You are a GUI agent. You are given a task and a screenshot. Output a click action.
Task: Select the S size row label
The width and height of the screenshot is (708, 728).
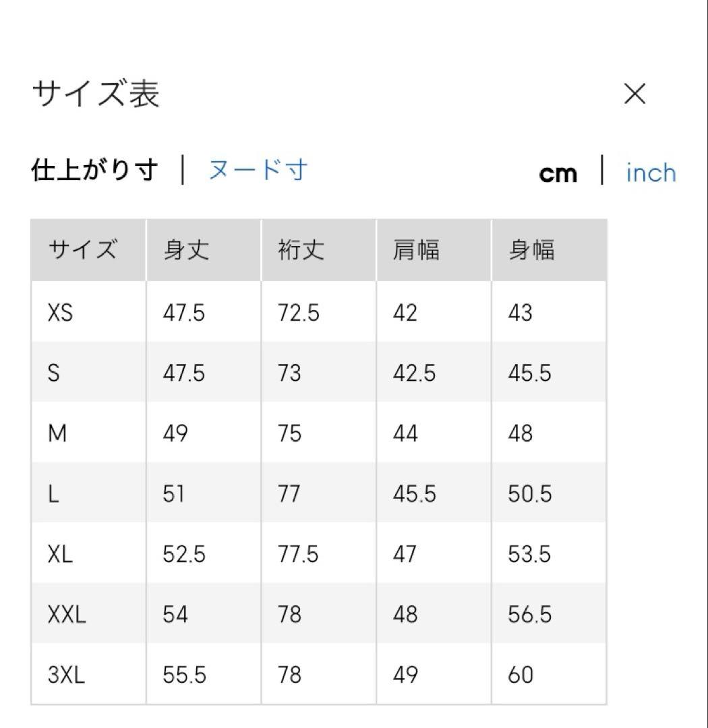pyautogui.click(x=54, y=373)
